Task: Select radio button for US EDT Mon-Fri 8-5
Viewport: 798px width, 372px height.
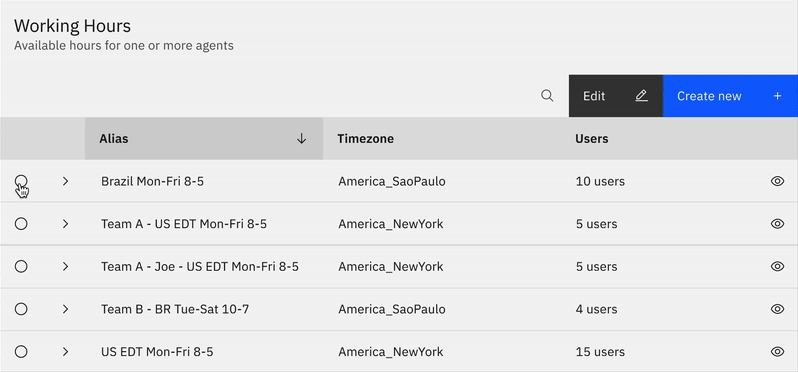Action: [21, 352]
